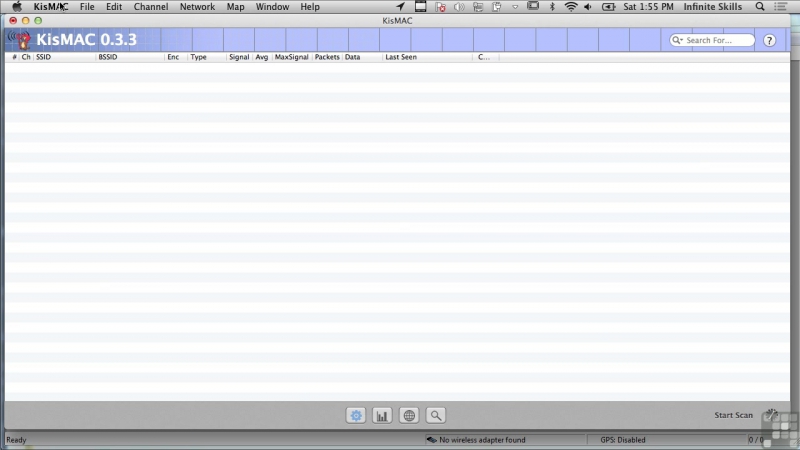Show the traffic graph view icon
Viewport: 800px width, 450px height.
pyautogui.click(x=382, y=415)
